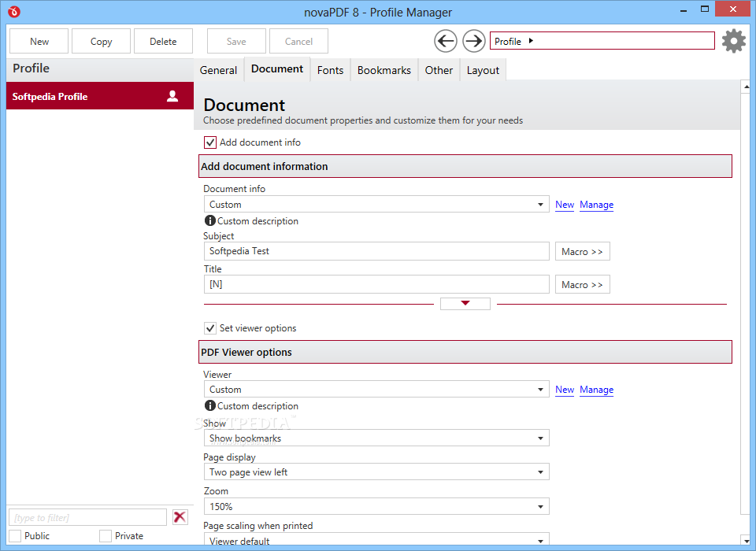Viewport: 756px width, 551px height.
Task: Click the Subject input field
Action: 376,251
